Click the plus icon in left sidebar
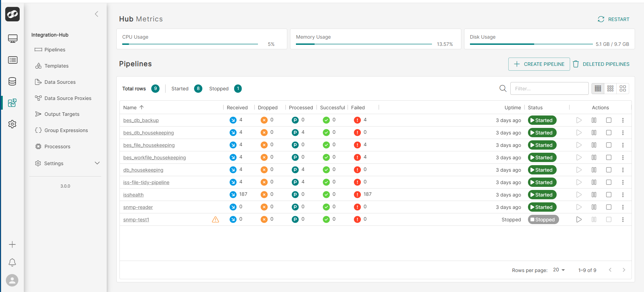The width and height of the screenshot is (644, 292). click(12, 244)
